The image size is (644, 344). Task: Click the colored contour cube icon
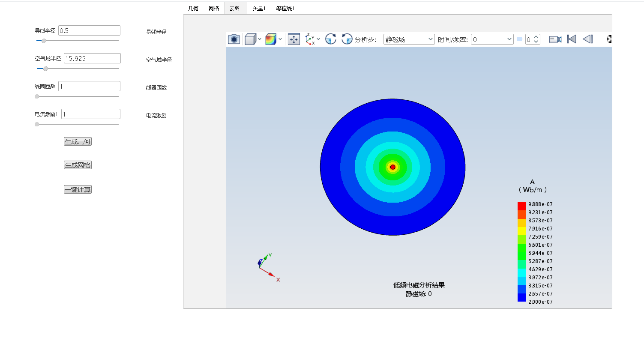271,39
